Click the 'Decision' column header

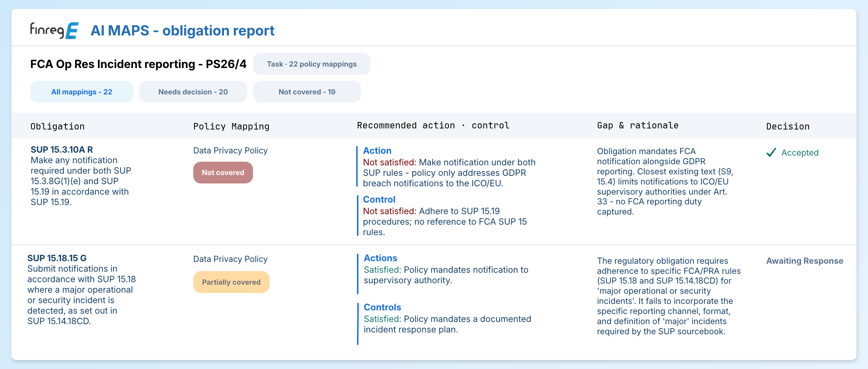click(788, 126)
